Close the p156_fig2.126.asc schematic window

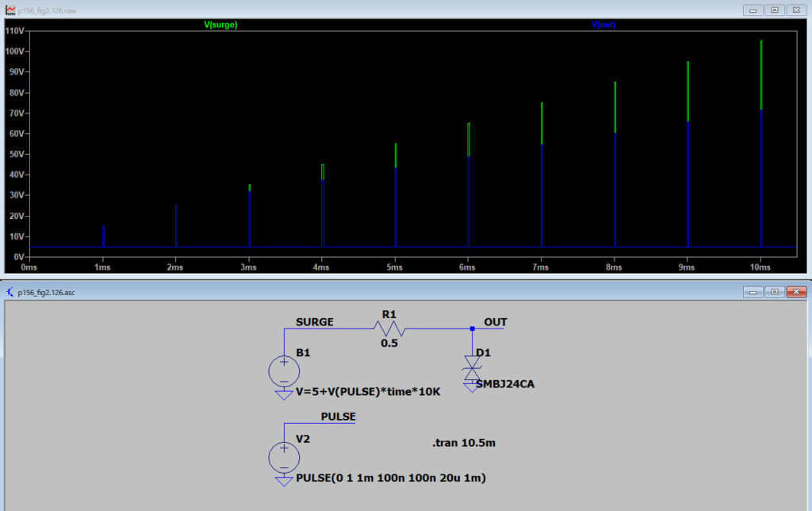[x=795, y=292]
